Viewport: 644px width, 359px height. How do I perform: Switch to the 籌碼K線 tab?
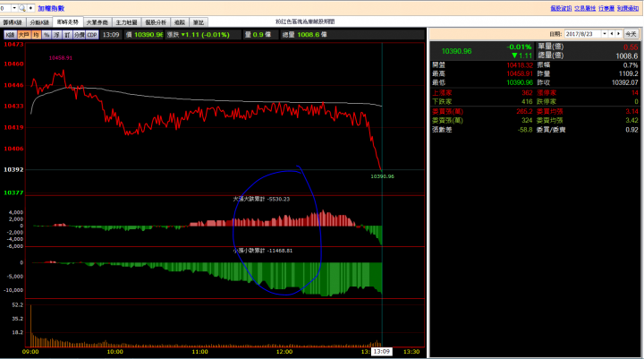click(13, 22)
